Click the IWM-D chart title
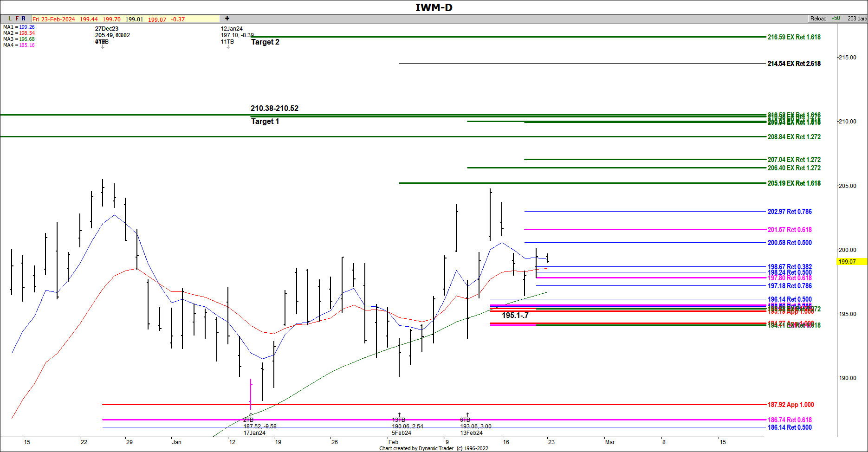Viewport: 868px width, 452px height. tap(434, 7)
